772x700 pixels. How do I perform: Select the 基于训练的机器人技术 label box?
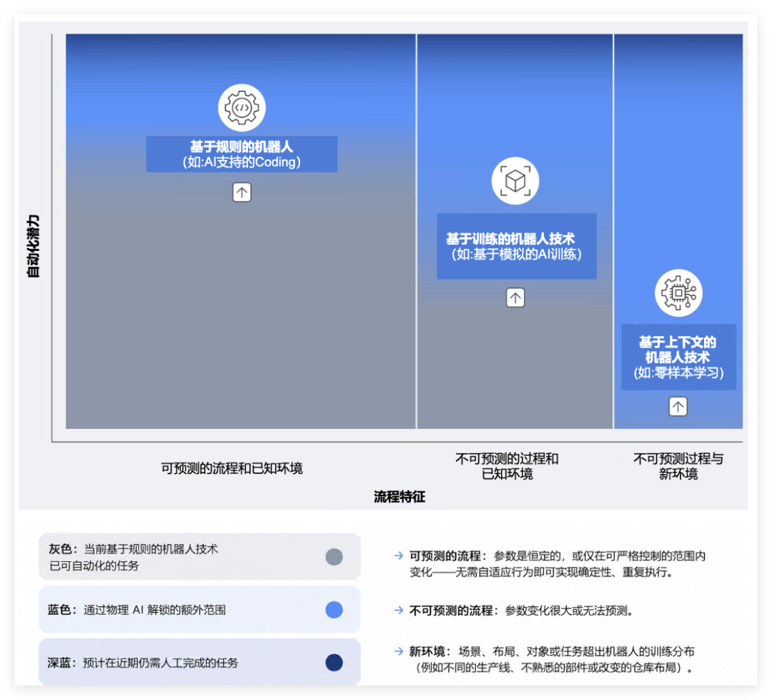(x=517, y=246)
